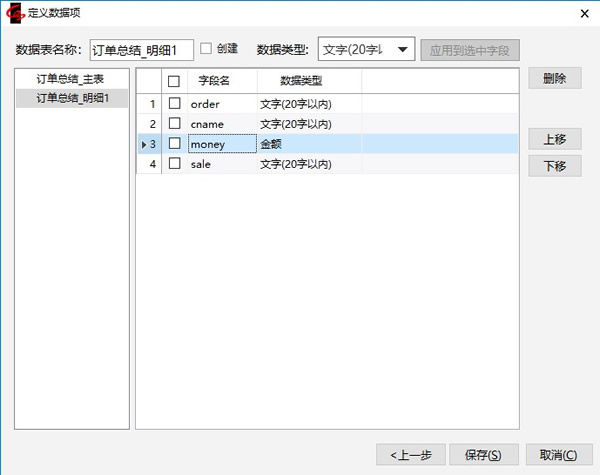Screen dimensions: 600x475
Task: Tick the checkbox for the sale field
Action: click(x=174, y=164)
